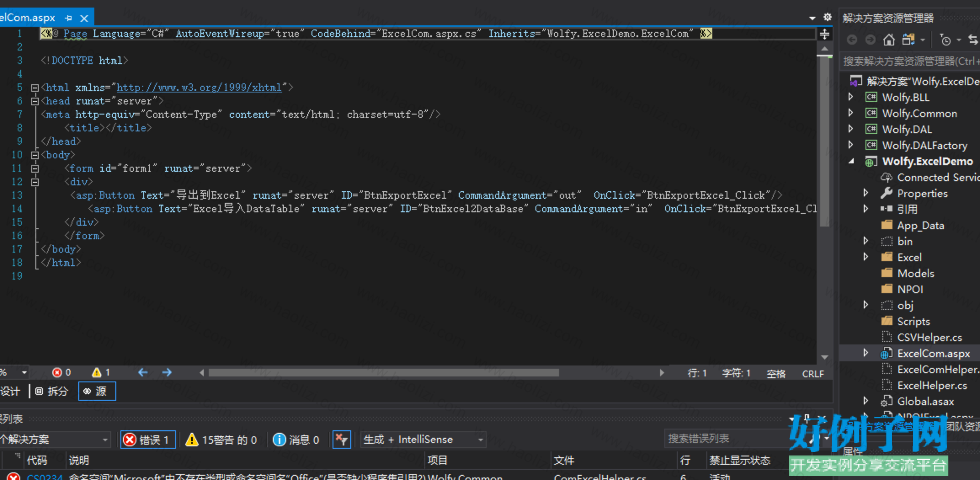The width and height of the screenshot is (980, 480).
Task: Expand the Wolfy.DAL project
Action: [x=851, y=129]
